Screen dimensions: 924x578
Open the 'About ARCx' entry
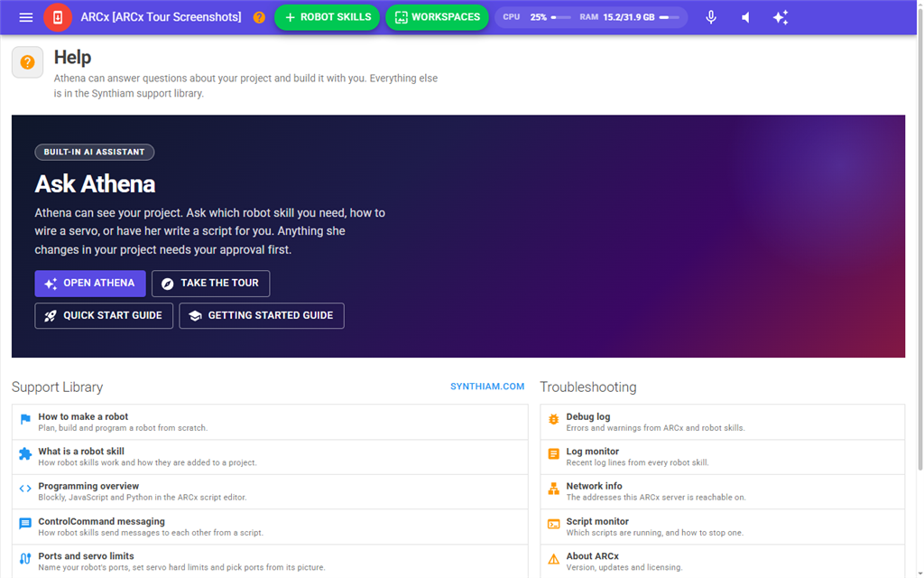(723, 561)
